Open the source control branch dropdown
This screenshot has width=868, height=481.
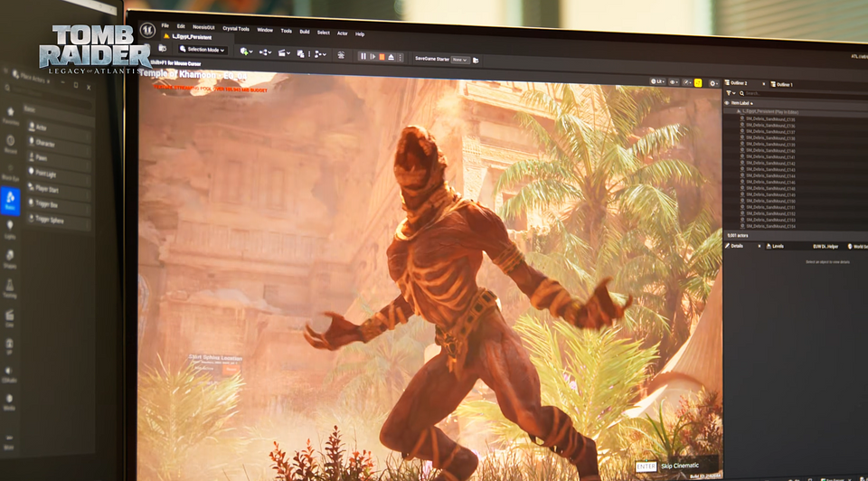click(320, 54)
